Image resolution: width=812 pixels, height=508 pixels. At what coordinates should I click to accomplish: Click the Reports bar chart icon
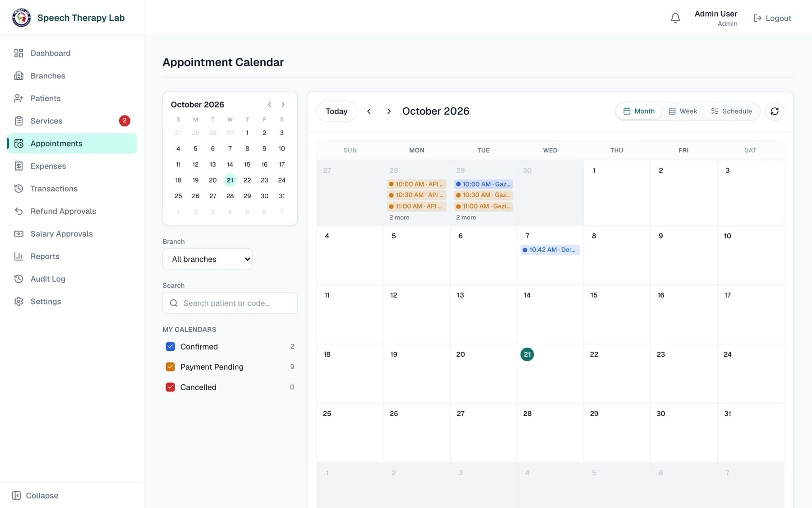(x=18, y=256)
